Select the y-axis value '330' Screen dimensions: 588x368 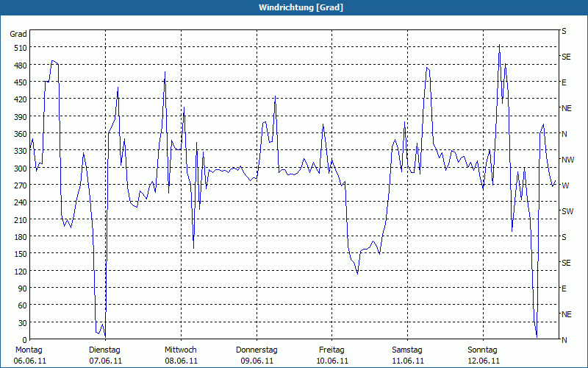[x=21, y=152]
